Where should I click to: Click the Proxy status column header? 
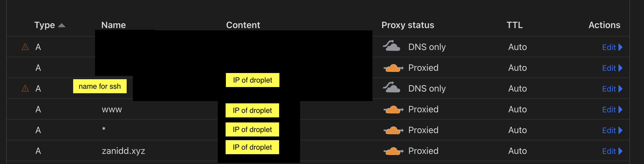click(x=408, y=25)
